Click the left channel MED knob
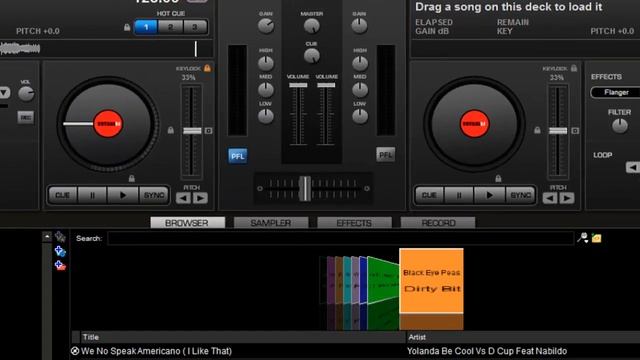The width and height of the screenshot is (640, 360). [x=266, y=89]
